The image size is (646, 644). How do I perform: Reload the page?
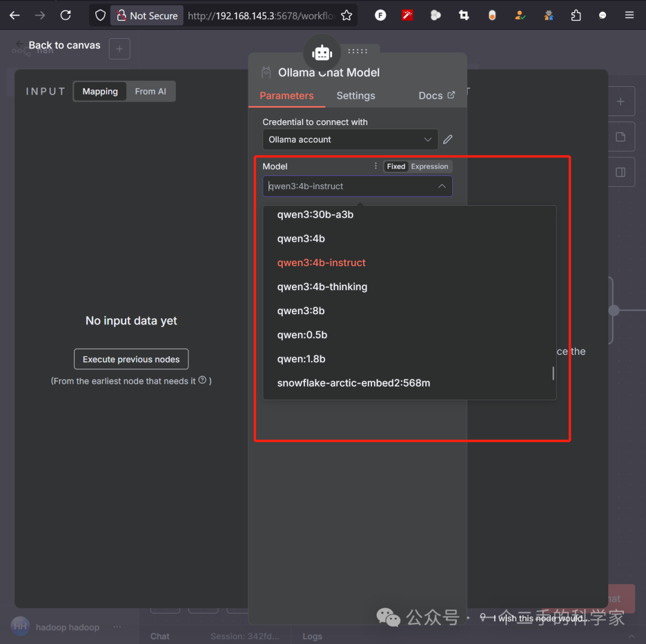point(66,16)
